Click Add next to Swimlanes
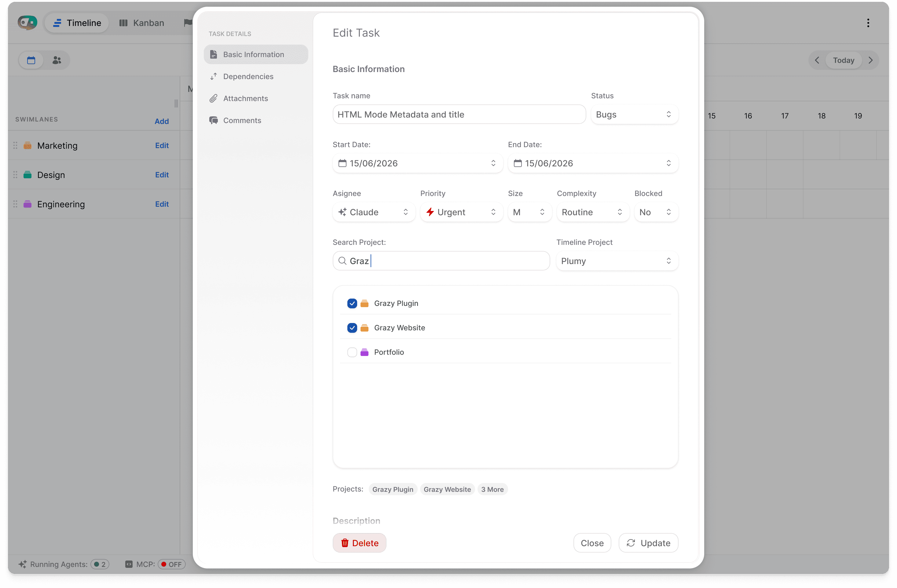The image size is (897, 588). pyautogui.click(x=162, y=121)
